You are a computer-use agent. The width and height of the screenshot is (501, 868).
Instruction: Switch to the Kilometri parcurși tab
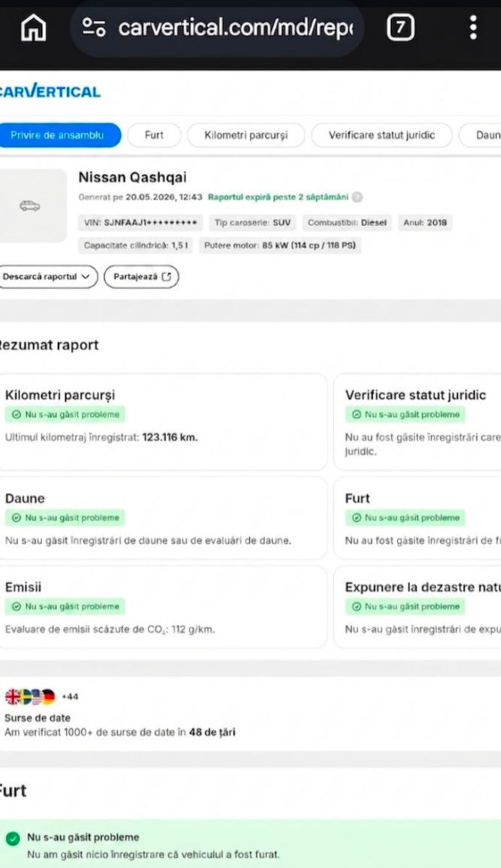246,135
